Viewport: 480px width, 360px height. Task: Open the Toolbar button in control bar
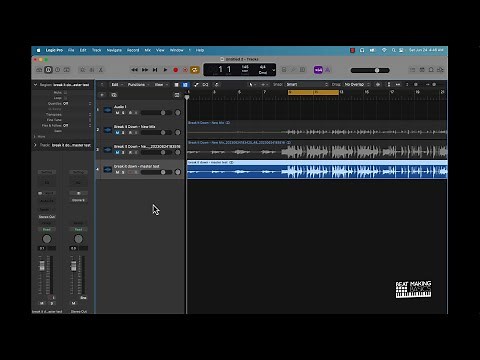coord(67,70)
